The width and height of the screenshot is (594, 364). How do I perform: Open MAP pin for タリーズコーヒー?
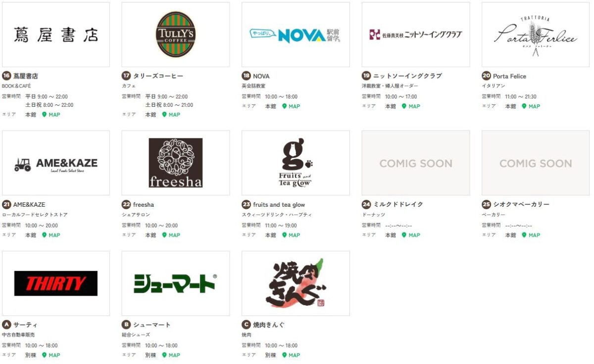coord(171,115)
